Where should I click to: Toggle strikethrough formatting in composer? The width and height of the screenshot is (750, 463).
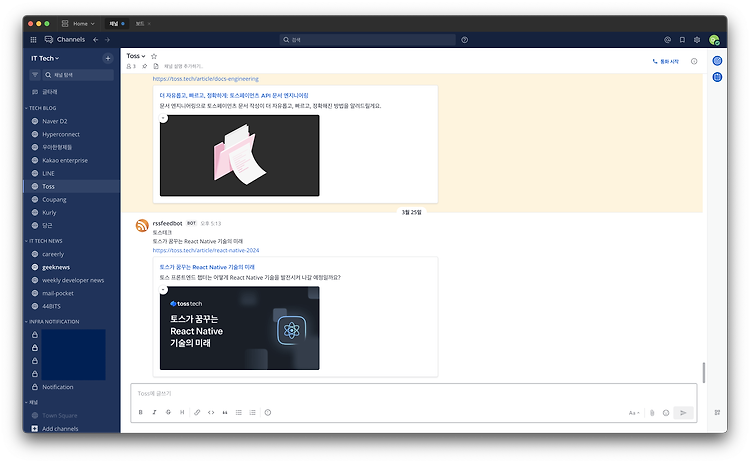(x=168, y=412)
